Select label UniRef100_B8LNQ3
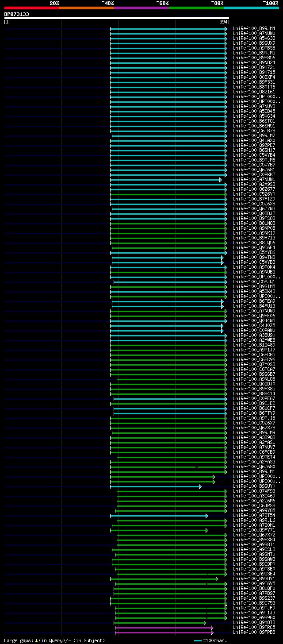The image size is (283, 644). [x=254, y=223]
